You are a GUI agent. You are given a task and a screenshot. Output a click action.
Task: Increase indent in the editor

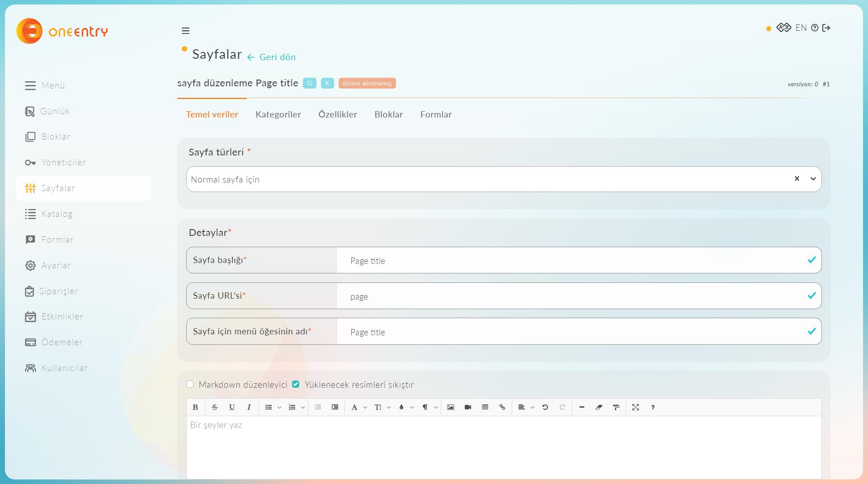[335, 407]
